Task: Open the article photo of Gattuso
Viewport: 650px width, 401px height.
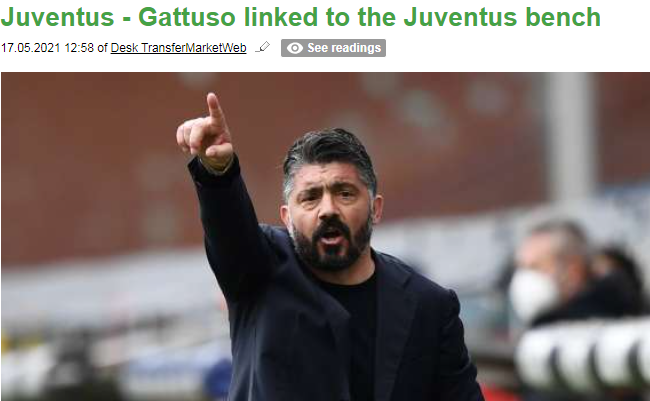Action: point(325,236)
